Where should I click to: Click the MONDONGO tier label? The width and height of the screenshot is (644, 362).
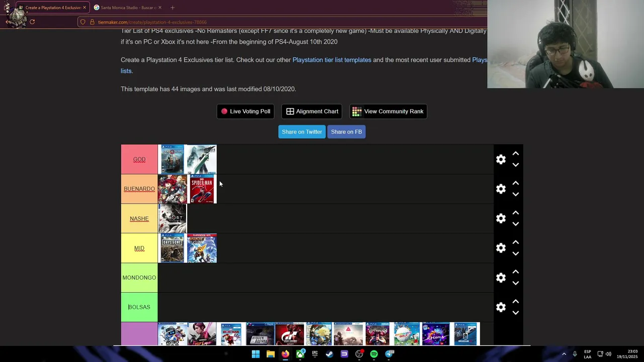pyautogui.click(x=139, y=278)
